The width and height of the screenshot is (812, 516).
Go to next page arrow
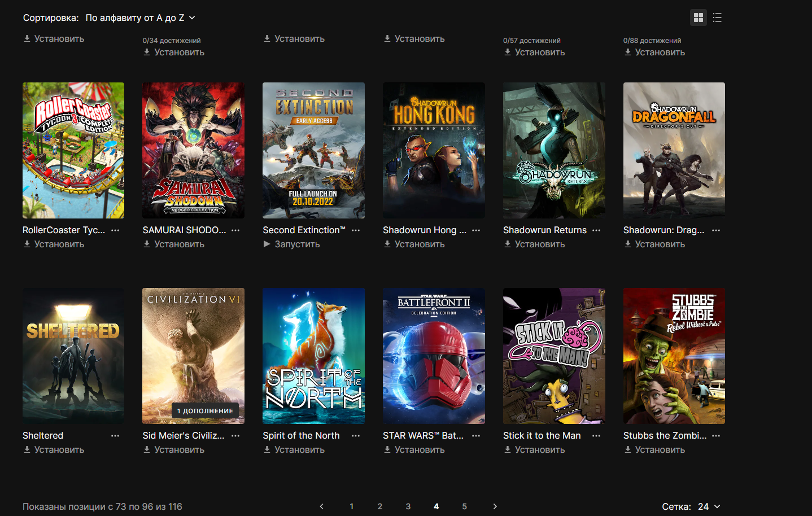click(495, 506)
